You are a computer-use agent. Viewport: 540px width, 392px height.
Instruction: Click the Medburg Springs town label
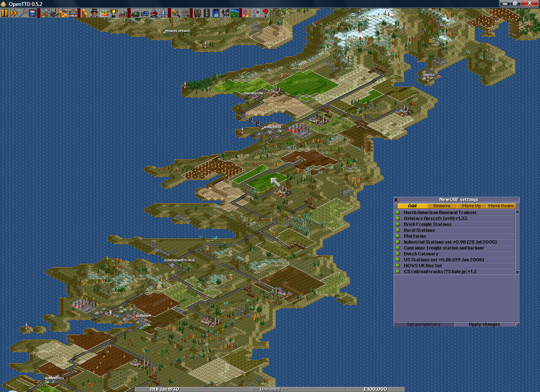177,31
